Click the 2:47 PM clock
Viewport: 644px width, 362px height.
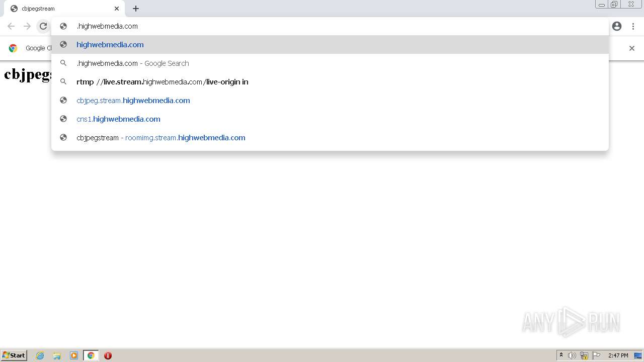point(618,355)
